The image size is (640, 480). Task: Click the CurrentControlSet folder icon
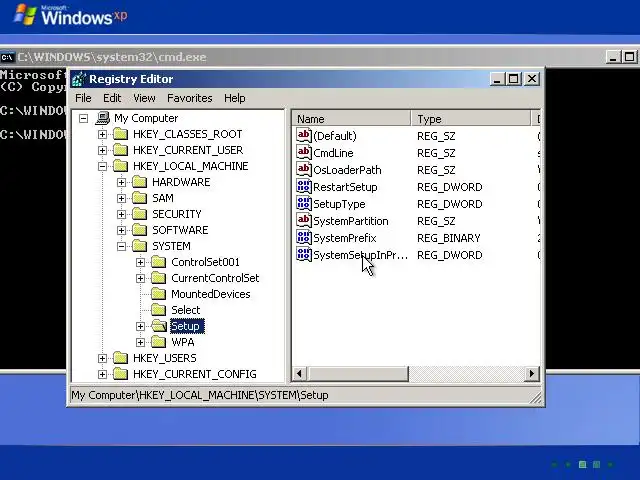click(x=158, y=278)
